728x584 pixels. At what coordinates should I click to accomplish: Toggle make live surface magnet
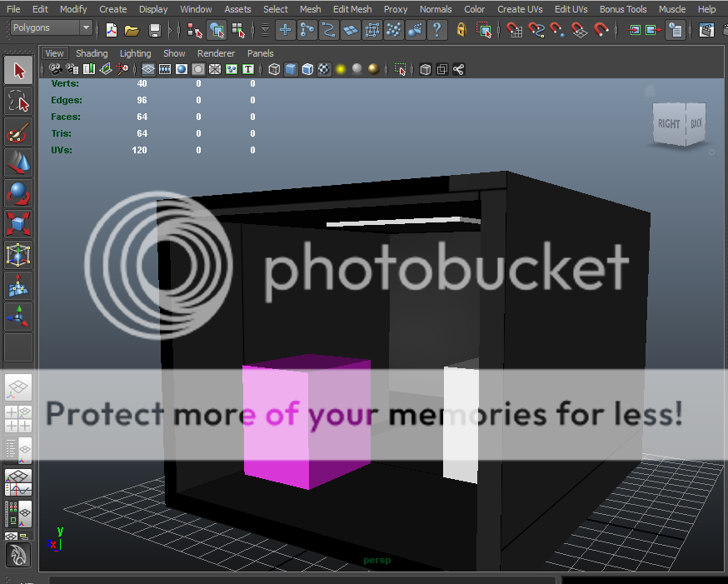pos(601,30)
